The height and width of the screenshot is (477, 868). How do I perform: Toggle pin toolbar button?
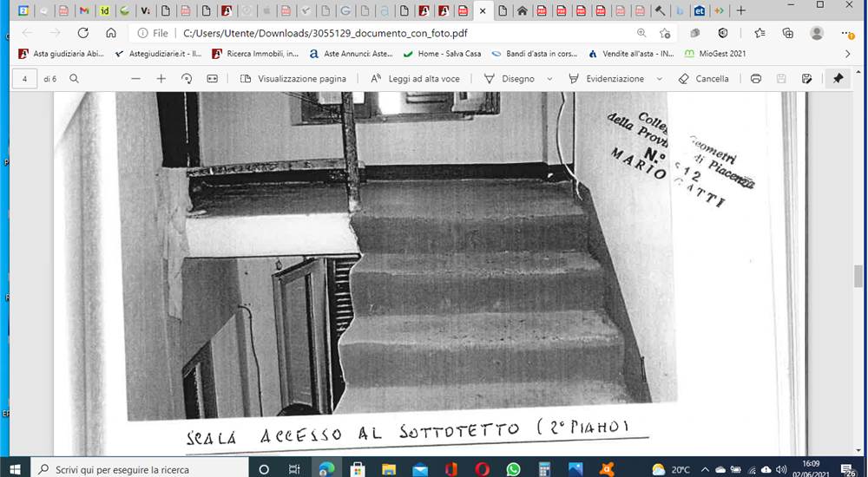(838, 79)
